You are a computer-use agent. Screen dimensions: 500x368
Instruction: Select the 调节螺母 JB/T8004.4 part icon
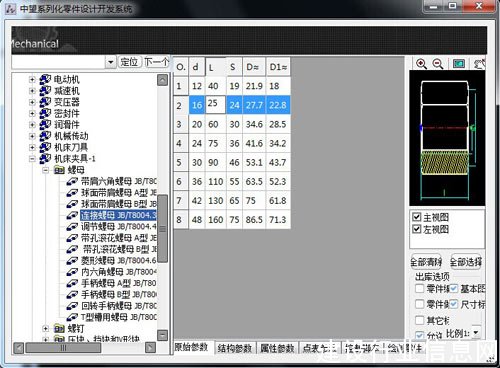point(72,227)
